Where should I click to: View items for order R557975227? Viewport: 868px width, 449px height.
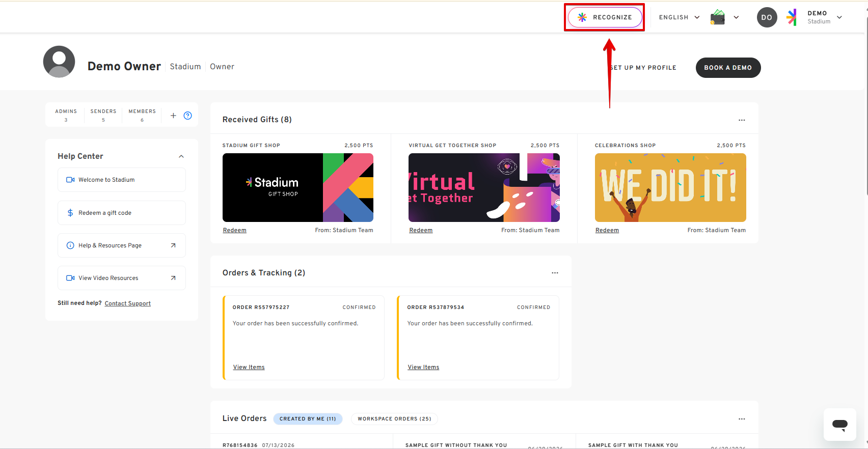249,367
